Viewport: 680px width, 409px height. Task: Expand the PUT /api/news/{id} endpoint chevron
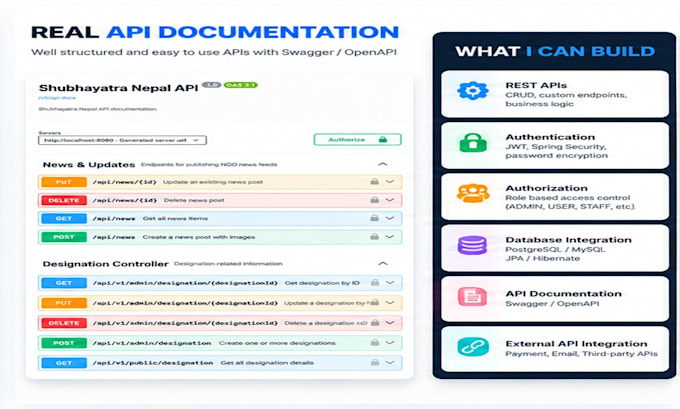coord(390,182)
